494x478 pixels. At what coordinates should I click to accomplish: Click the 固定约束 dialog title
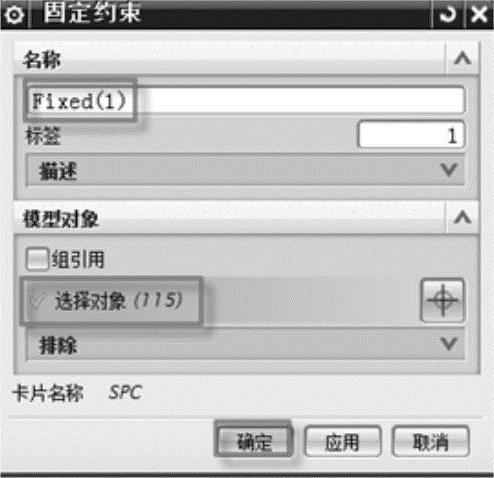pos(92,14)
